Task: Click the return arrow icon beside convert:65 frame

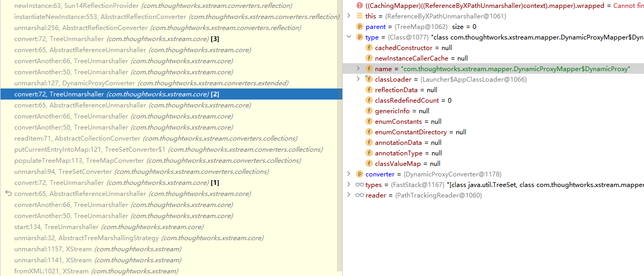Action: [8, 194]
